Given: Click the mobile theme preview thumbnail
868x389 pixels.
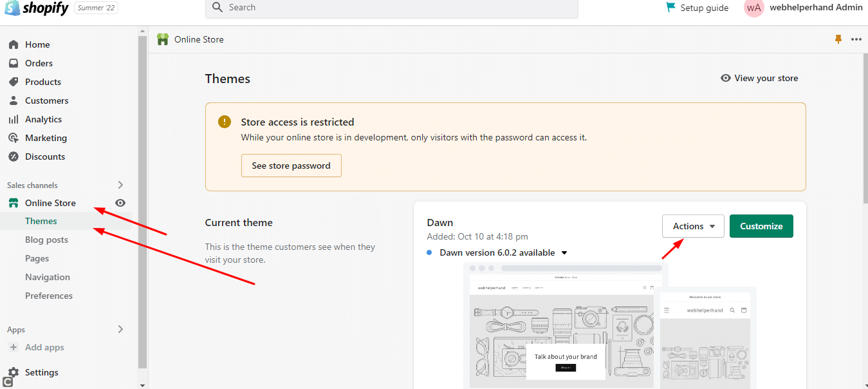Looking at the screenshot, I should point(705,338).
